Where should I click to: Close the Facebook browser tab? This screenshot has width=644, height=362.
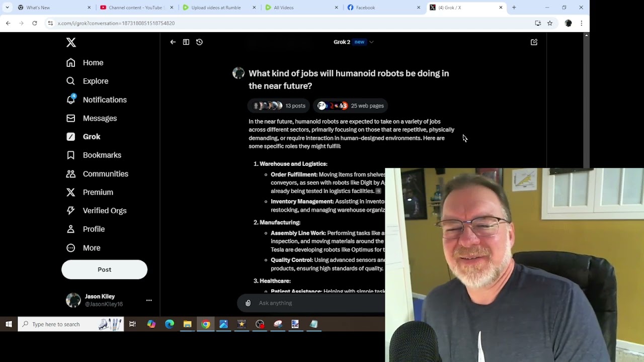[419, 8]
